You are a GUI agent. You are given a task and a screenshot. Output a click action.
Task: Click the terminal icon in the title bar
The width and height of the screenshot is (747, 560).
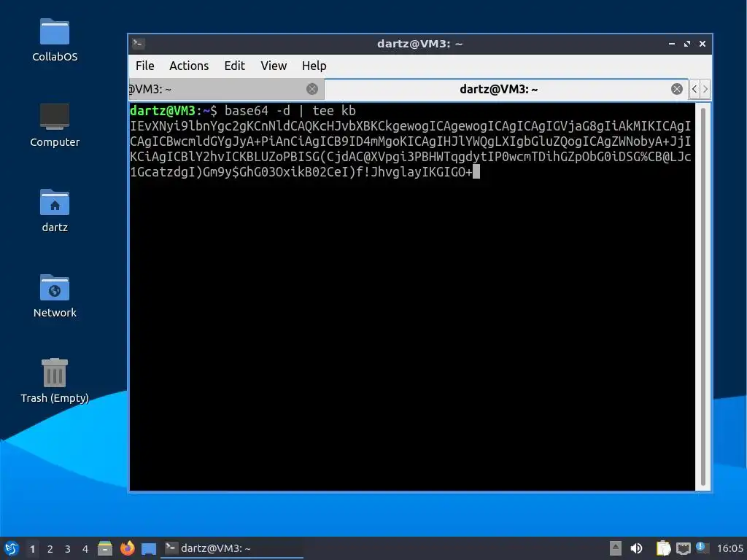pos(139,44)
